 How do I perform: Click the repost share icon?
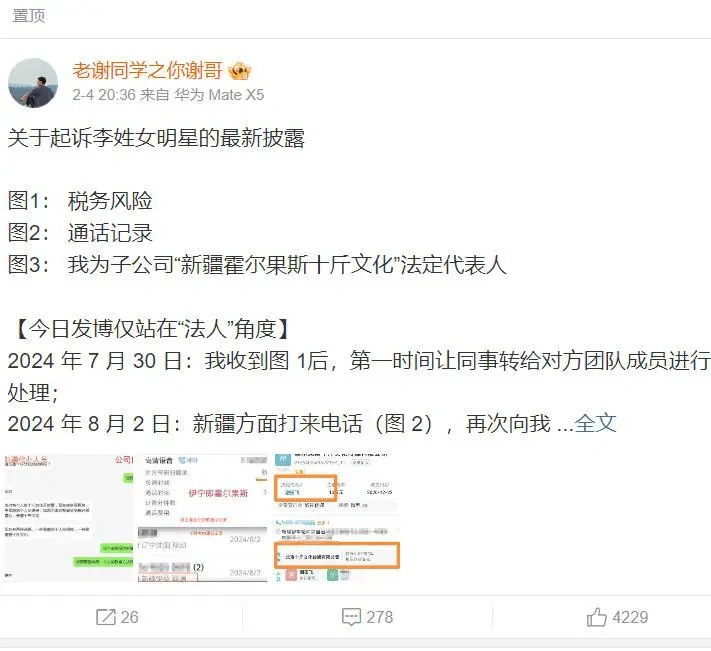106,617
